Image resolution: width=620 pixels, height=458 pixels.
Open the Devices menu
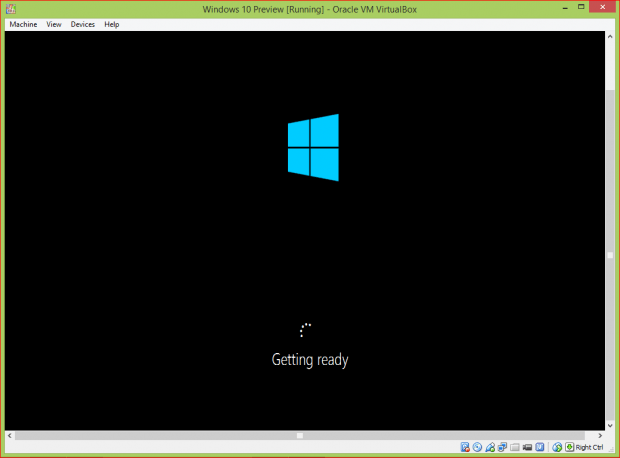coord(83,25)
